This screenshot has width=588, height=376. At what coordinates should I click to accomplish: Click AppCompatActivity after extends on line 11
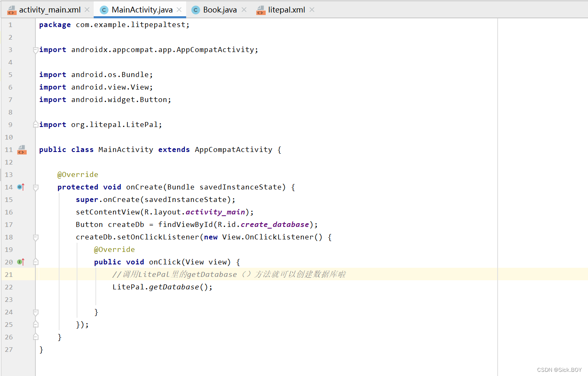234,149
